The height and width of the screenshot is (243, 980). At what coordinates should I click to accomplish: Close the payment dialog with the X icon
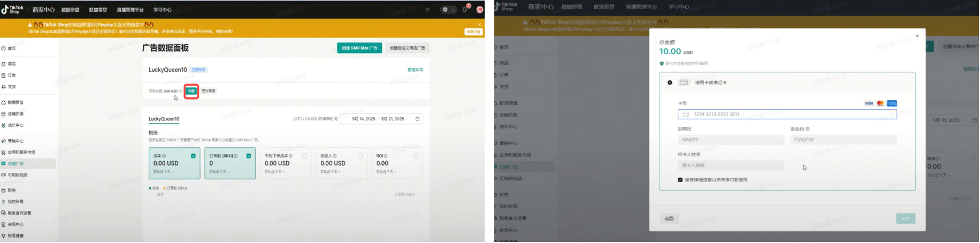(x=917, y=36)
